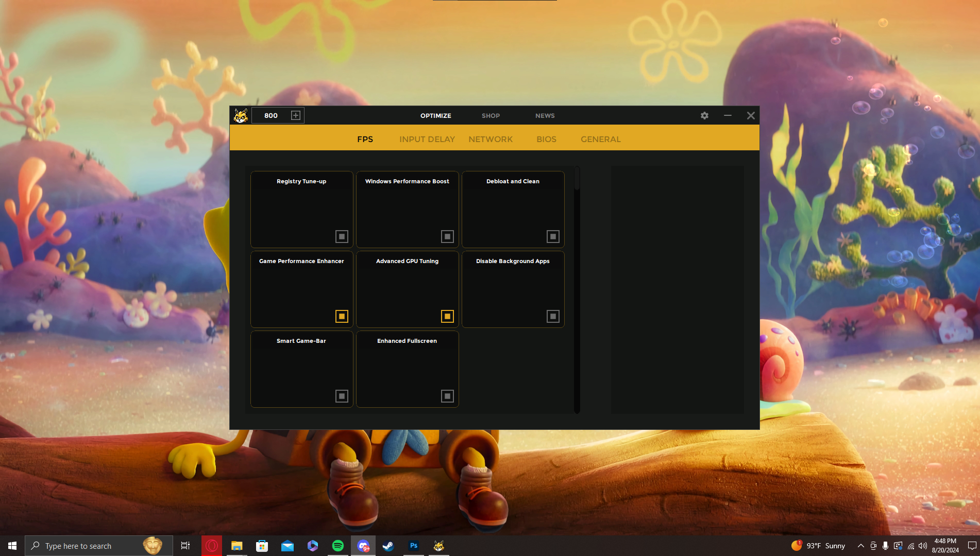Click the Registry Tune-up card title
The height and width of the screenshot is (556, 980).
point(301,181)
